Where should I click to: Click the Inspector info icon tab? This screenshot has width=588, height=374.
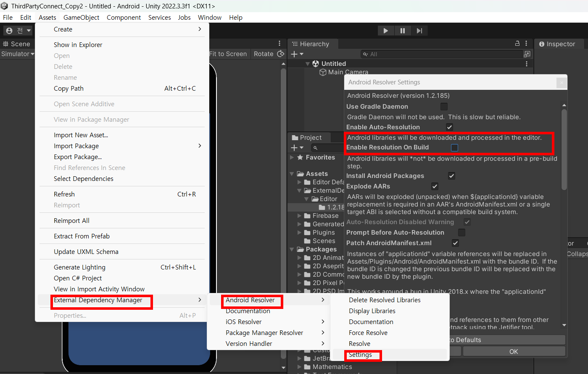pos(542,44)
